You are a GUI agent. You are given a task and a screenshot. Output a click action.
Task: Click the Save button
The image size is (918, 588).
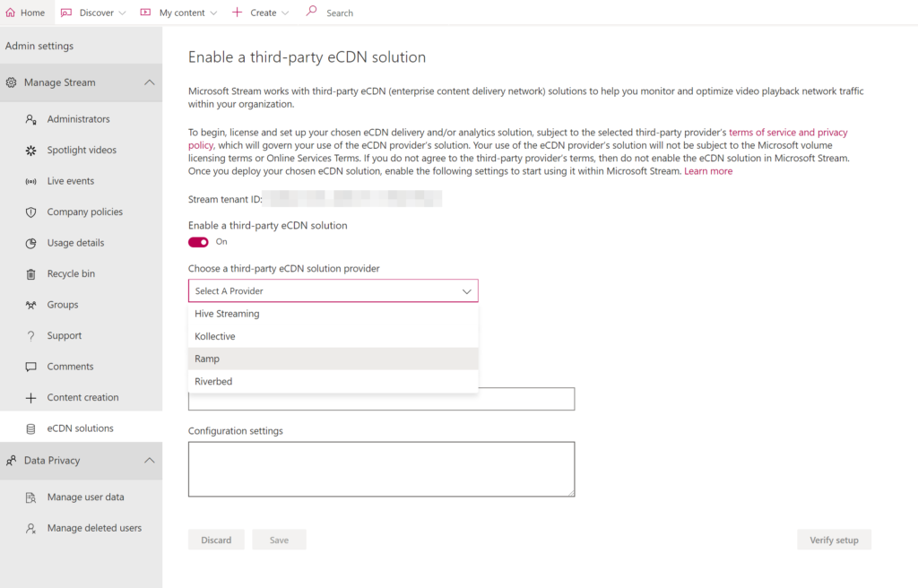pyautogui.click(x=280, y=540)
